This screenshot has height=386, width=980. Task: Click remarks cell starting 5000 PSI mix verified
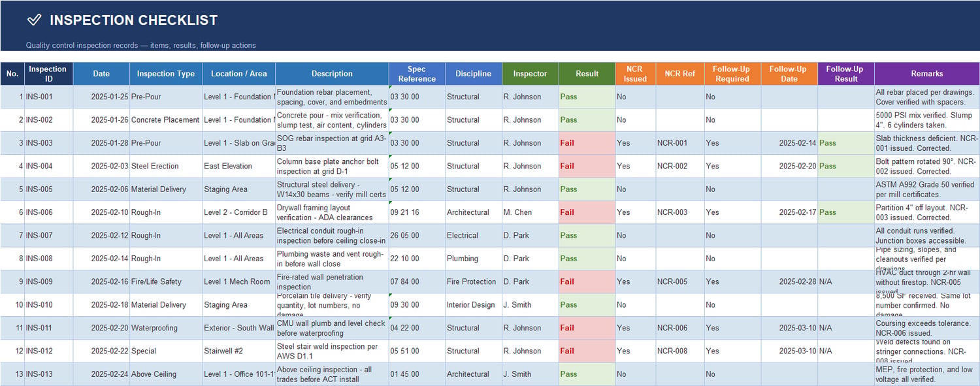pos(927,120)
